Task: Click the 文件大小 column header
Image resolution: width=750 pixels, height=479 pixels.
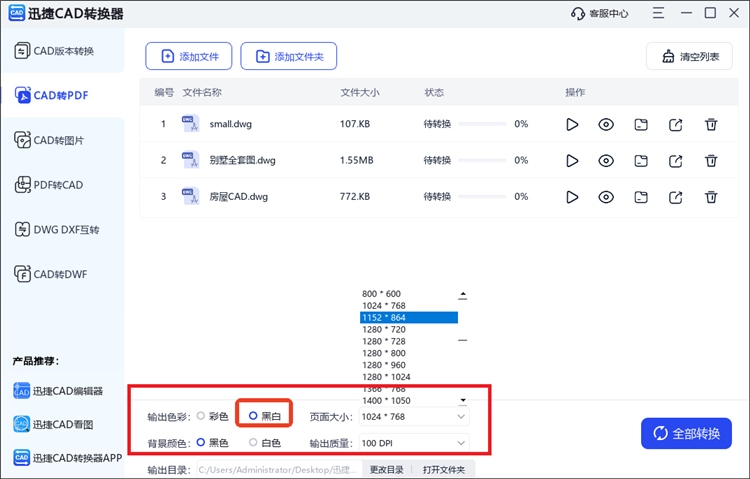Action: pos(360,92)
